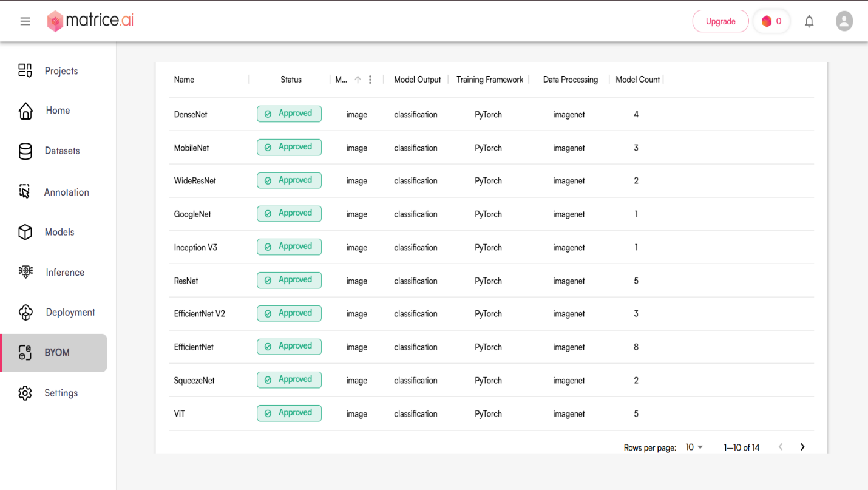Viewport: 868px width, 490px height.
Task: Open the Datasets section
Action: click(x=62, y=151)
